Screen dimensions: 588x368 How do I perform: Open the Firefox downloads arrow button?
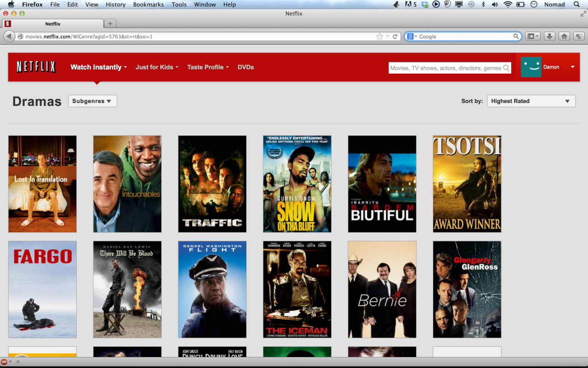[549, 36]
